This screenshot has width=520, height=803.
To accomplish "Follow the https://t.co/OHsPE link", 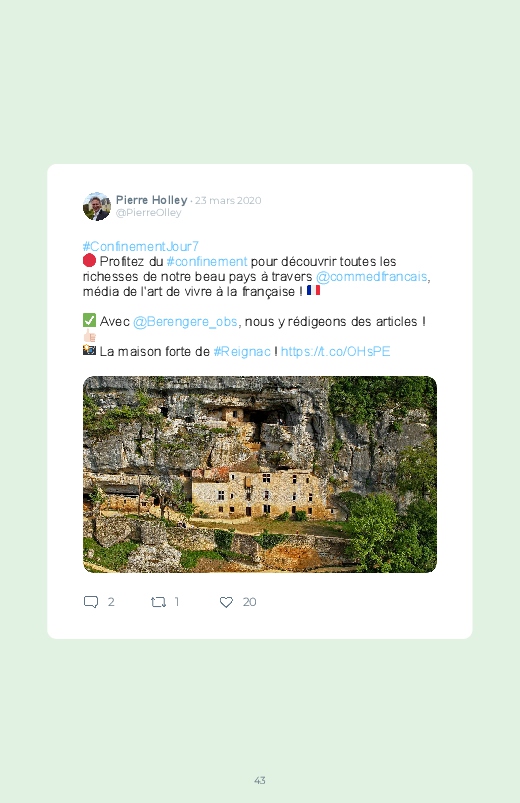I will [336, 351].
